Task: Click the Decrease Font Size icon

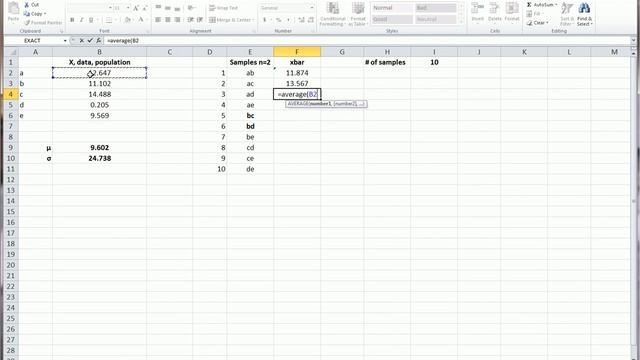Action: 144,8
